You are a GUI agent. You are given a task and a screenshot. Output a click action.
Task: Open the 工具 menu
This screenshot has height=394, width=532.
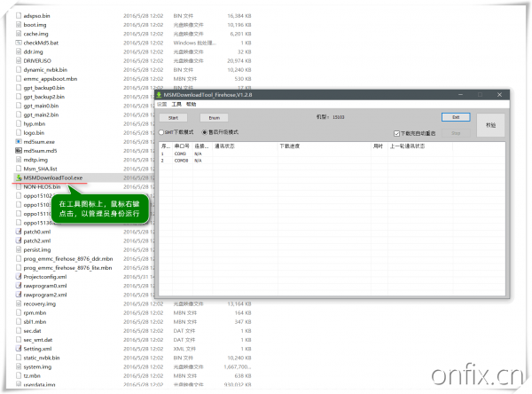click(176, 104)
